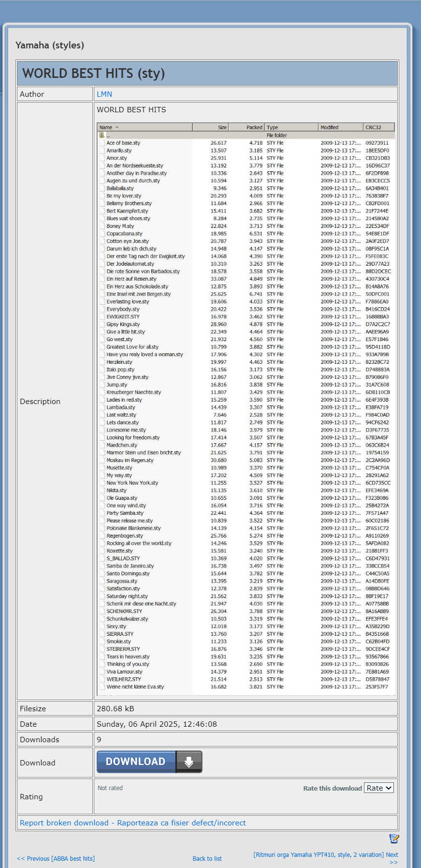The height and width of the screenshot is (868, 421).
Task: Select file "Nikita.sty"
Action: click(116, 490)
